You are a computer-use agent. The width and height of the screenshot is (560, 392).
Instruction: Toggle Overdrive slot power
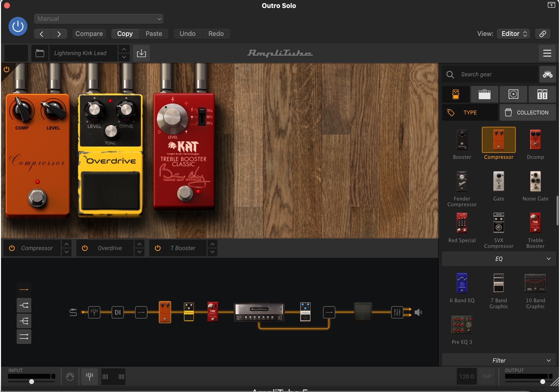point(85,248)
